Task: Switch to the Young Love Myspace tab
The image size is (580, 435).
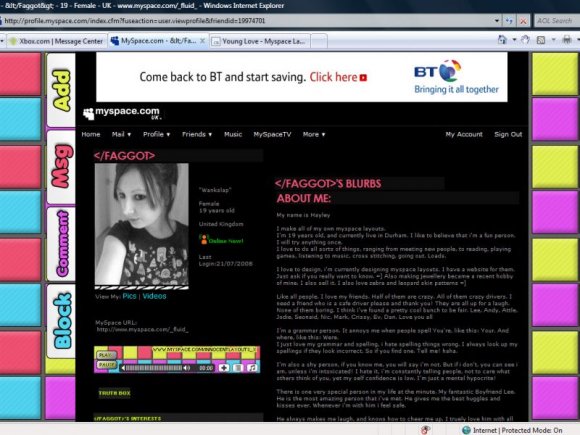Action: 260,41
